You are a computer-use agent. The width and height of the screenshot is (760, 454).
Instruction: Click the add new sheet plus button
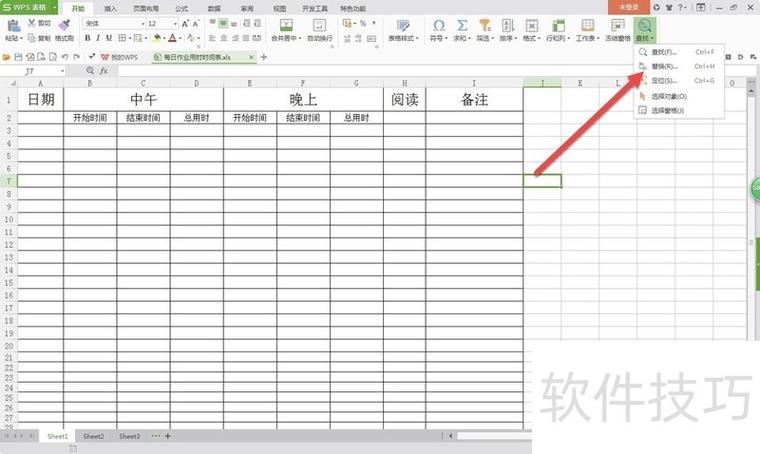point(168,436)
